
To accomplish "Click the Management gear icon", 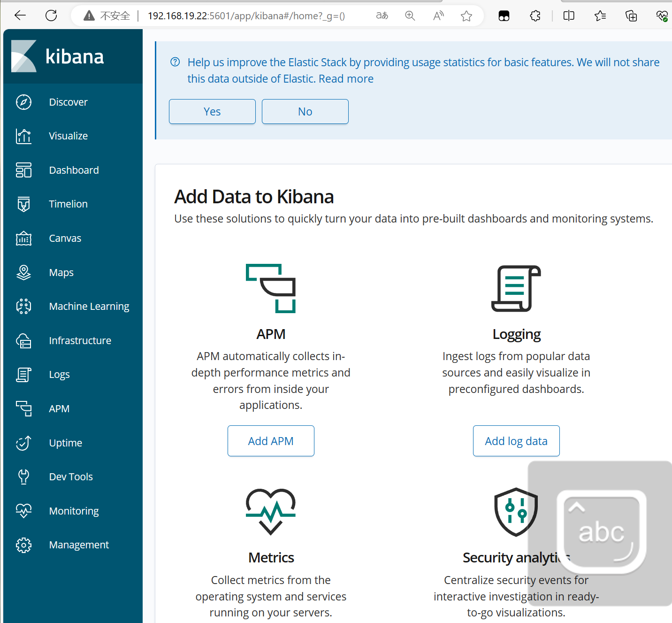I will 23,545.
